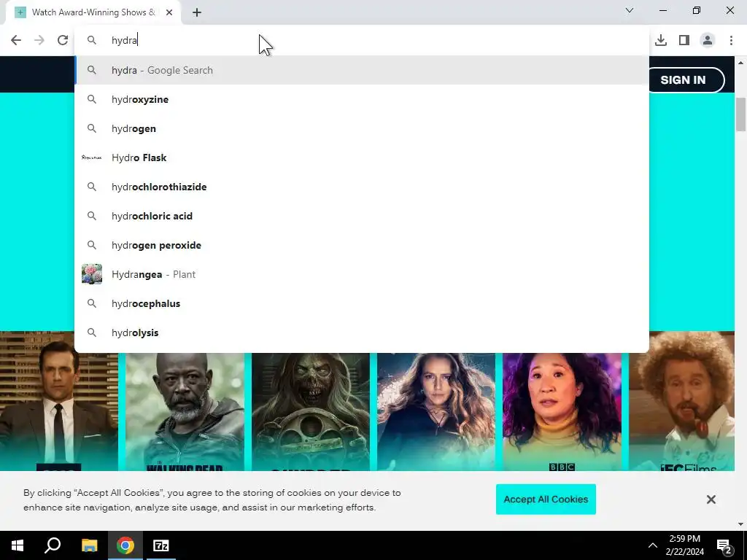Screen dimensions: 747x560
Task: Select the hydrolysis suggestion
Action: (362, 332)
